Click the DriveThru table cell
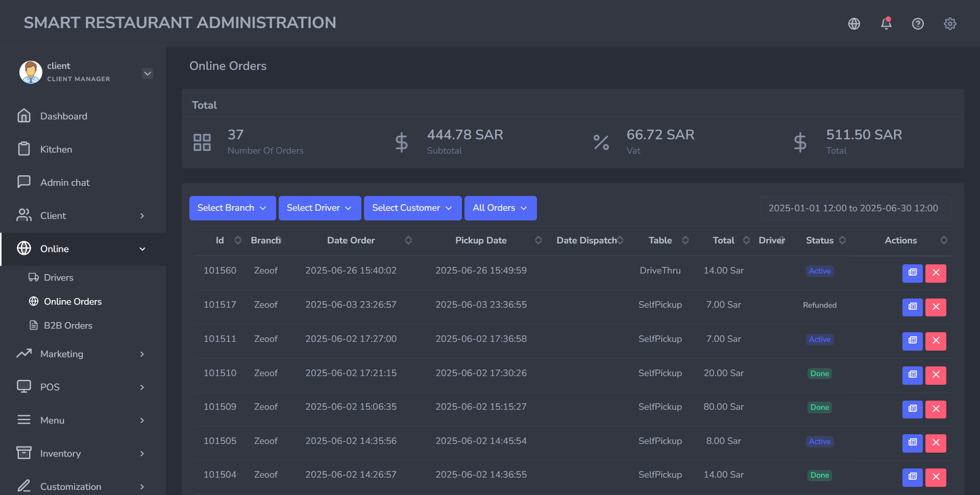 [660, 270]
